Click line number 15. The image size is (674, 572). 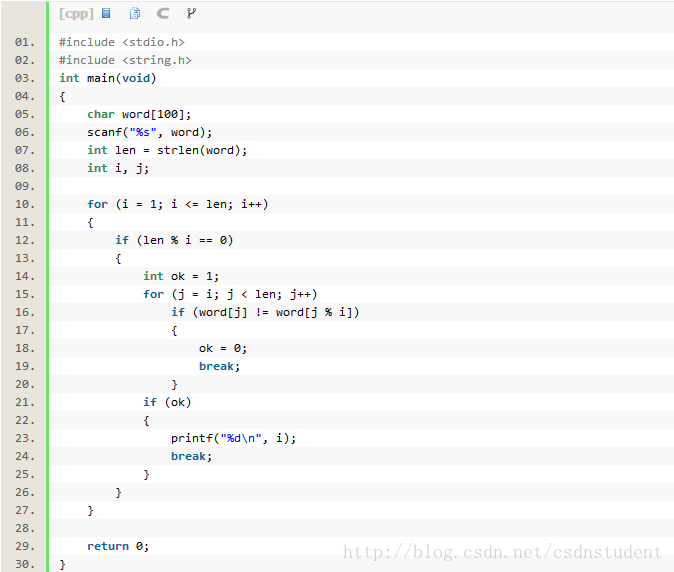25,294
